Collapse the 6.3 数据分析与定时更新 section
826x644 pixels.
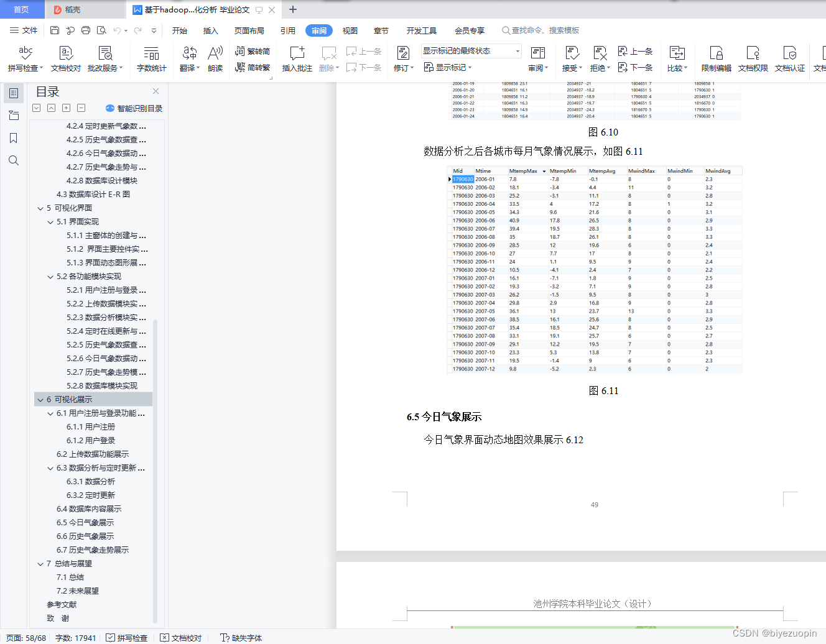coord(50,468)
